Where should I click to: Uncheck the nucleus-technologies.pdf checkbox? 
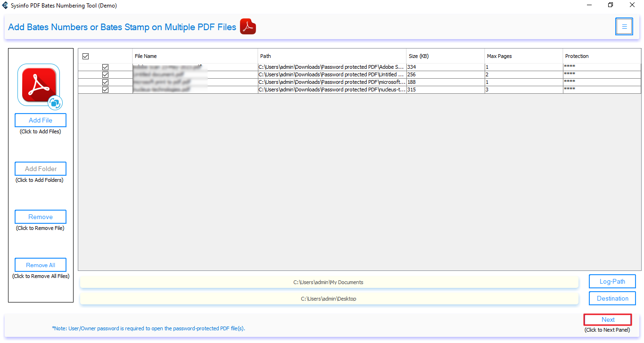coord(105,89)
